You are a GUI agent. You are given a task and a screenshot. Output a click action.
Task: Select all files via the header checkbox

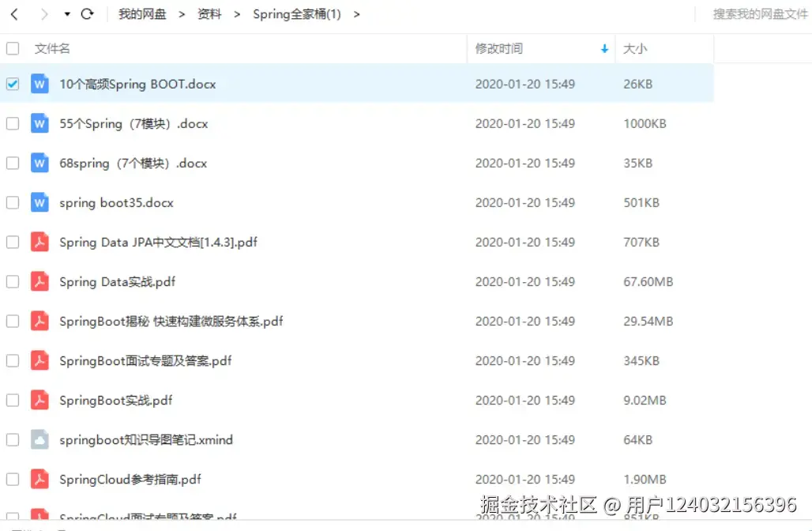coord(12,48)
